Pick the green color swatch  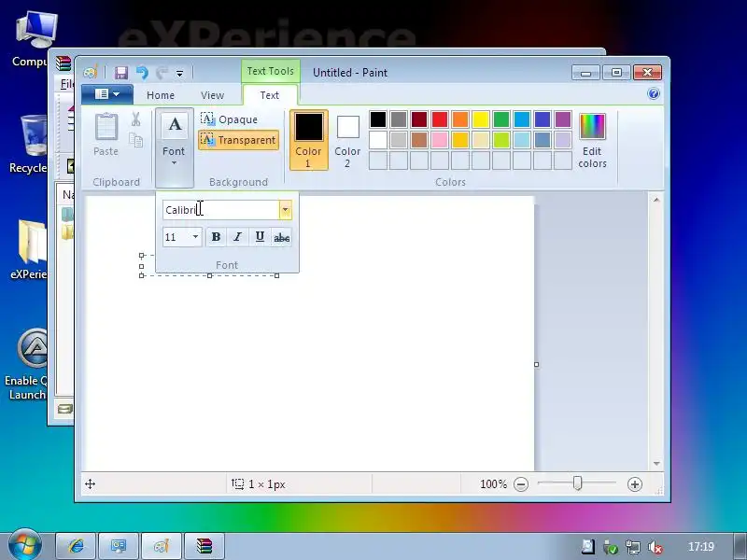(x=501, y=119)
